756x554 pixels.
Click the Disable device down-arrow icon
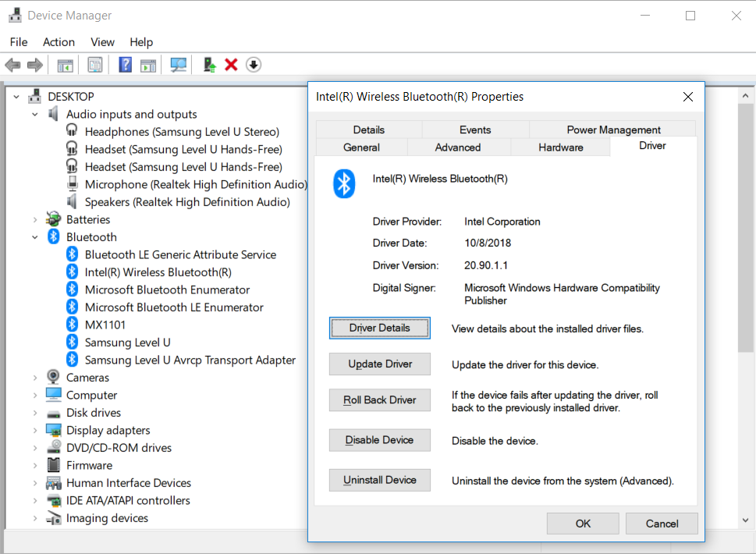pos(254,65)
